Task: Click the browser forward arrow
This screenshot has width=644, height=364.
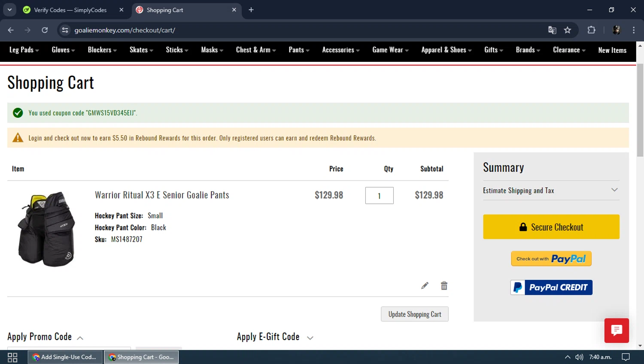Action: coord(27,30)
